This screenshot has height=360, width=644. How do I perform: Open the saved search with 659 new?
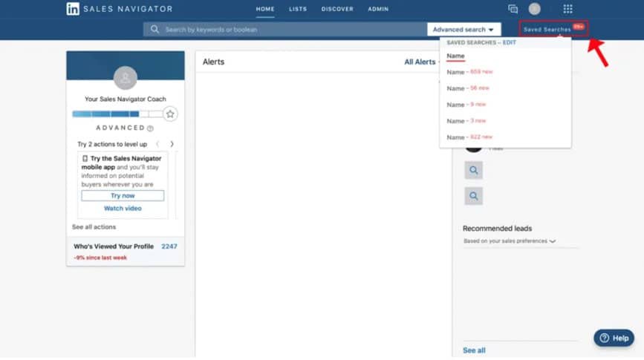coord(469,72)
